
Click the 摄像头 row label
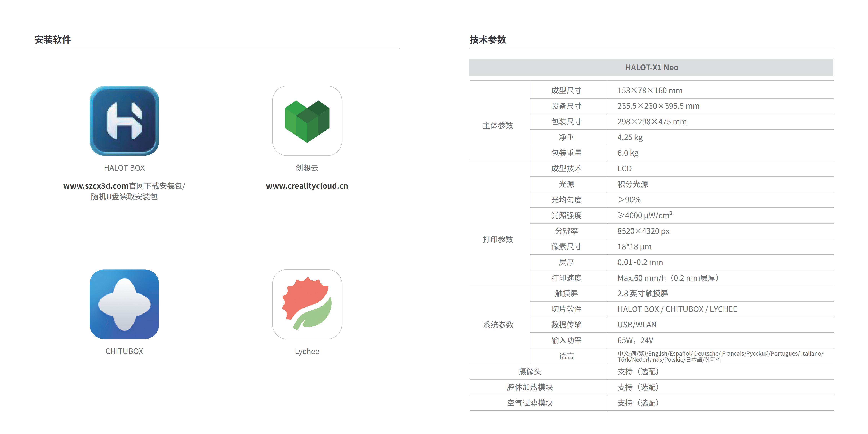click(x=530, y=372)
